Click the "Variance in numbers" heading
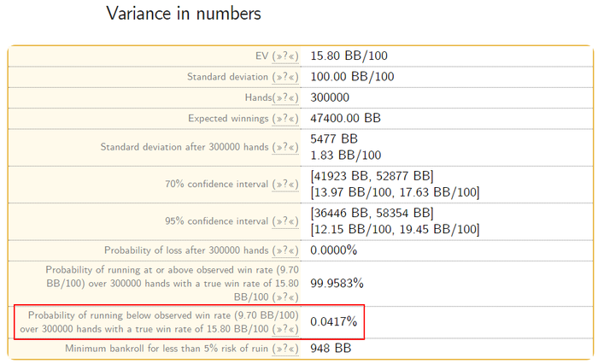Image resolution: width=598 pixels, height=364 pixels. pyautogui.click(x=184, y=14)
